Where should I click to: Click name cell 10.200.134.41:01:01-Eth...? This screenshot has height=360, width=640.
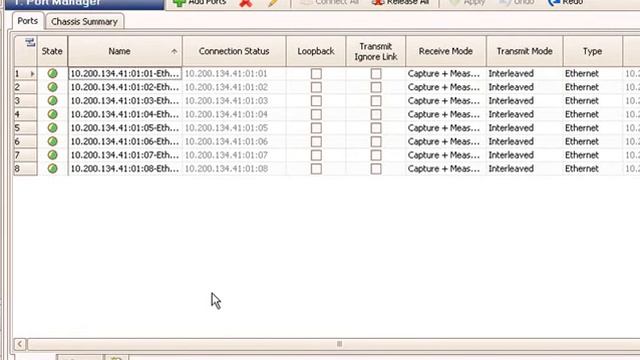pos(125,73)
